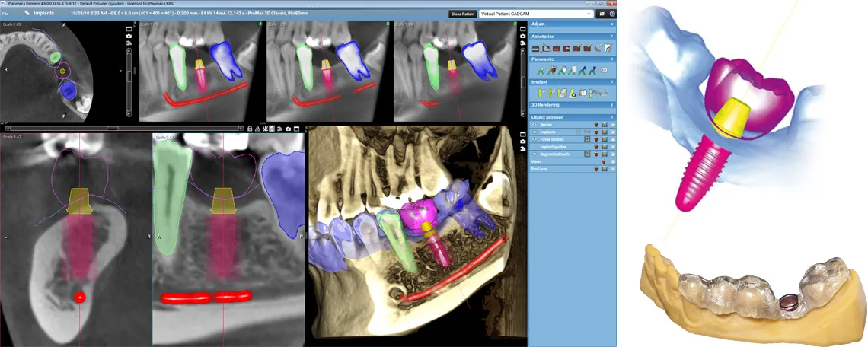Select the ruler length measurement annotation tool
The width and height of the screenshot is (868, 347).
click(535, 49)
